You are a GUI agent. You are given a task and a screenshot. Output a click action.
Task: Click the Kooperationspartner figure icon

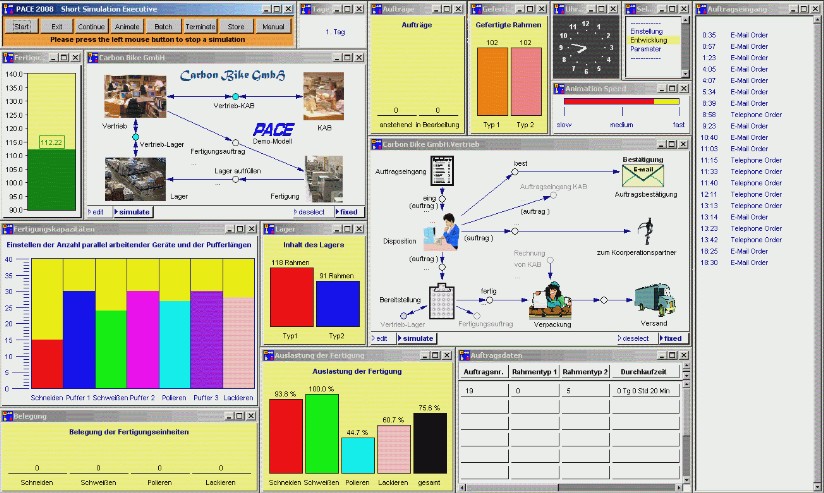tap(646, 231)
